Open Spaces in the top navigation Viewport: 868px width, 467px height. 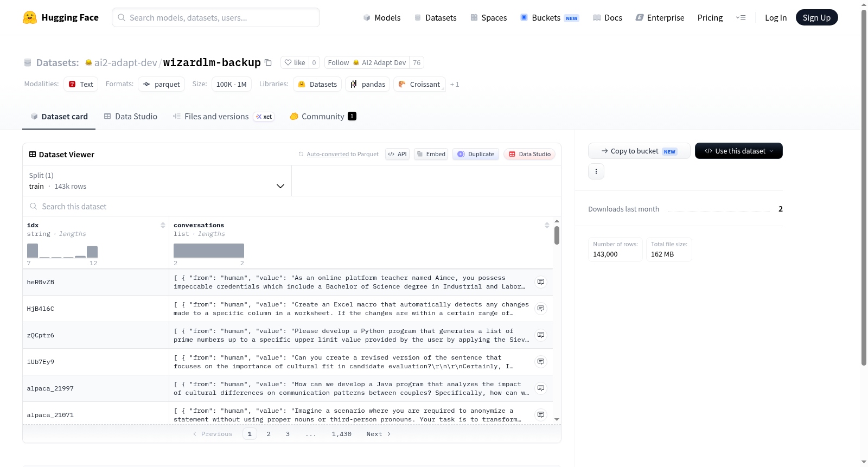pyautogui.click(x=489, y=17)
